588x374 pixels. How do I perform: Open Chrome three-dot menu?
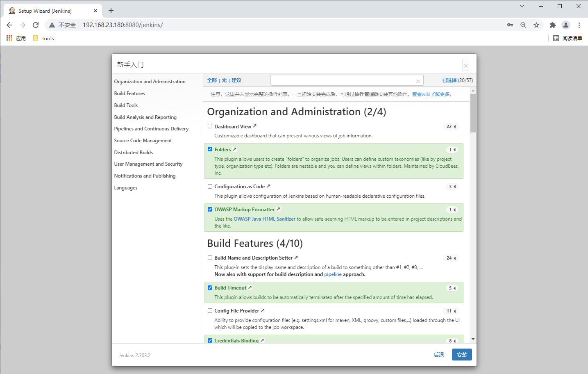[579, 25]
